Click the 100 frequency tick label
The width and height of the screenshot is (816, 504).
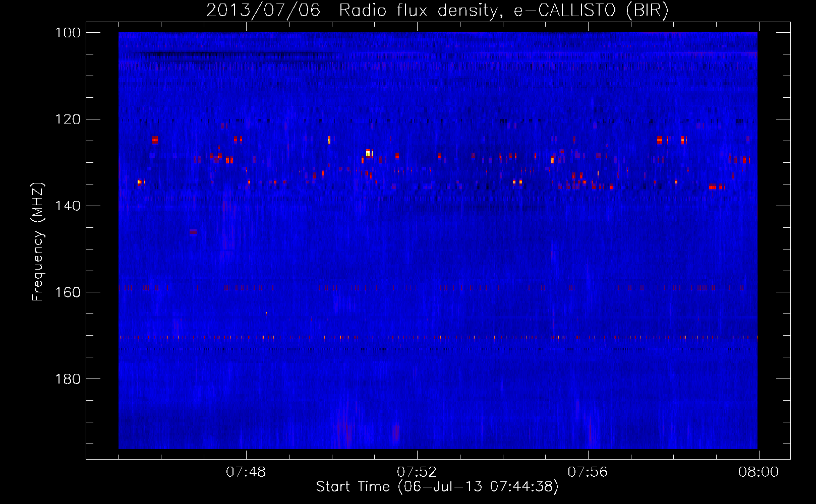68,33
